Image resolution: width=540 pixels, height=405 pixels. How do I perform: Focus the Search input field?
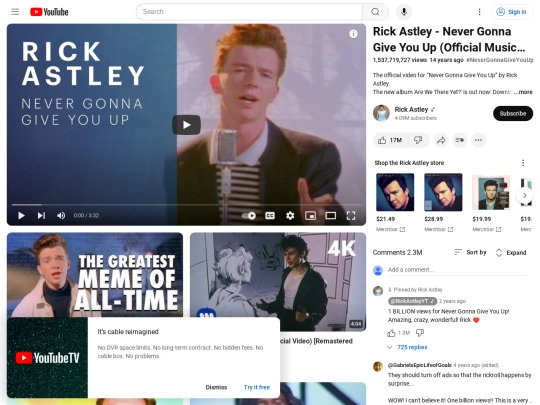[x=249, y=12]
